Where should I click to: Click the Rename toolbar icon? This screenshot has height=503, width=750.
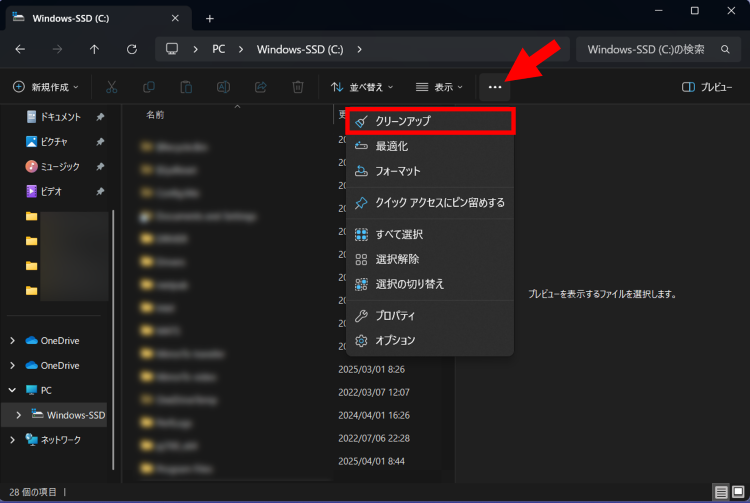223,87
